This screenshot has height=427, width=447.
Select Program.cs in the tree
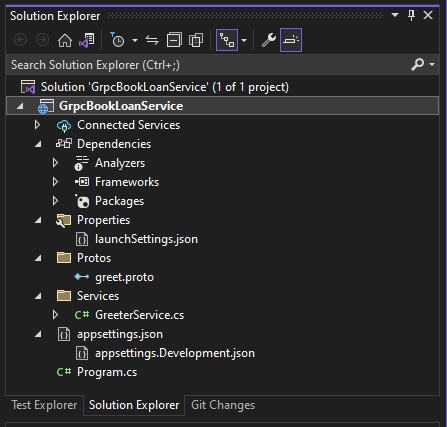click(x=107, y=372)
